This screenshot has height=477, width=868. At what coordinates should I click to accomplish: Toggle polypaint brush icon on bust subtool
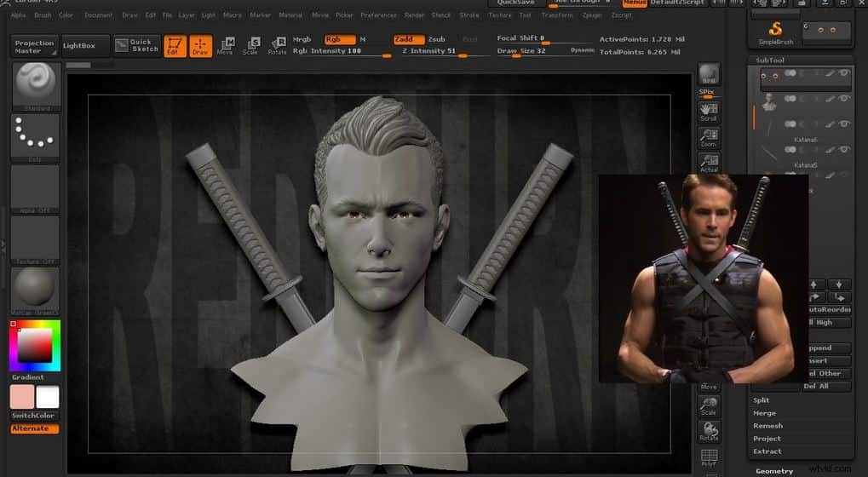click(x=831, y=99)
